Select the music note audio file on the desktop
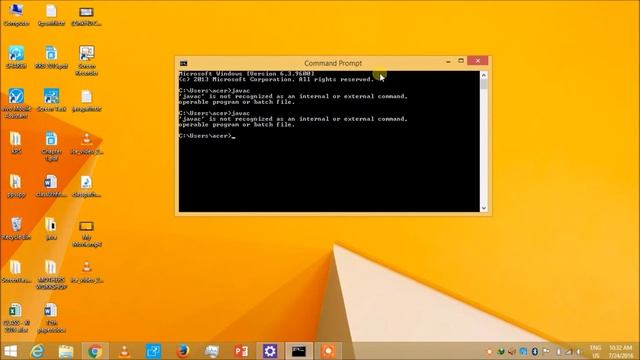This screenshot has height=360, width=640. click(86, 187)
